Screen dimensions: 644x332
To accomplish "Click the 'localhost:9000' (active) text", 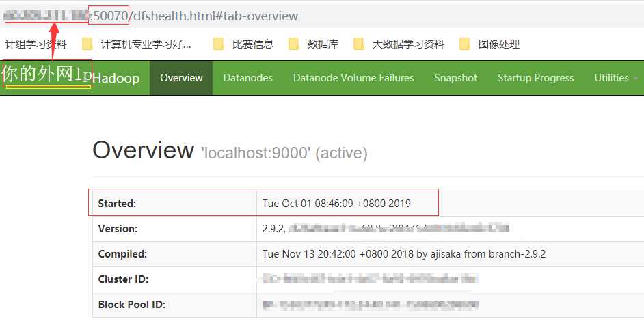I will (284, 153).
